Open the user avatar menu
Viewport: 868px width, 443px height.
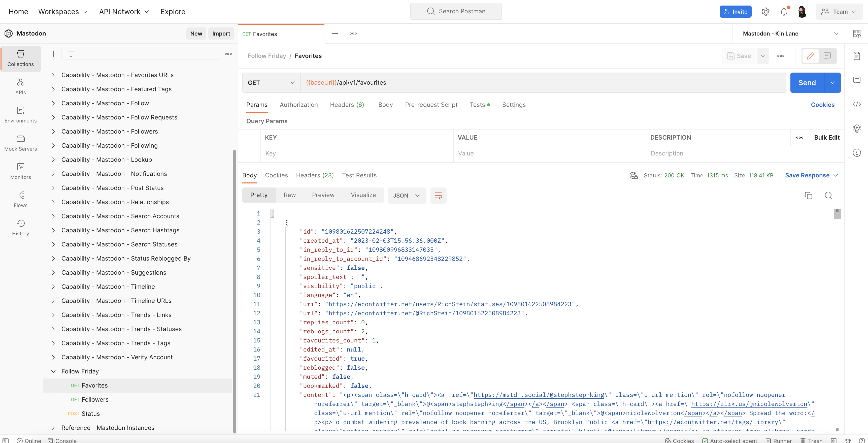click(802, 11)
